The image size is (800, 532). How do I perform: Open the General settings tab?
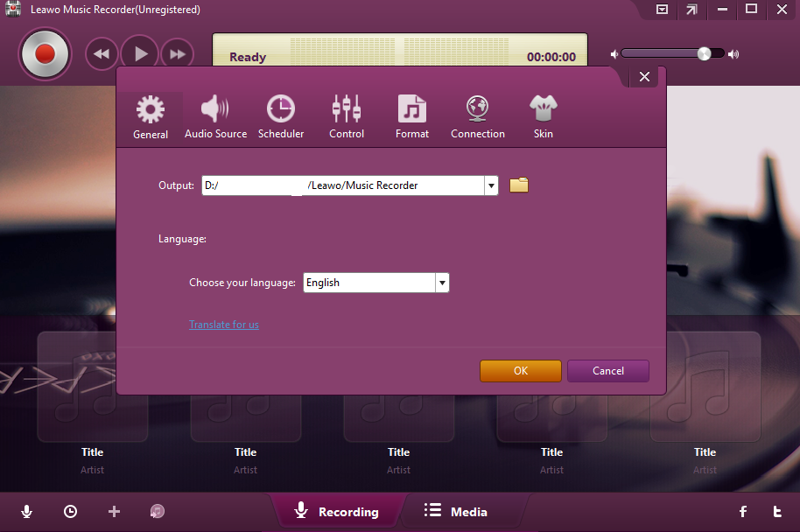click(151, 116)
